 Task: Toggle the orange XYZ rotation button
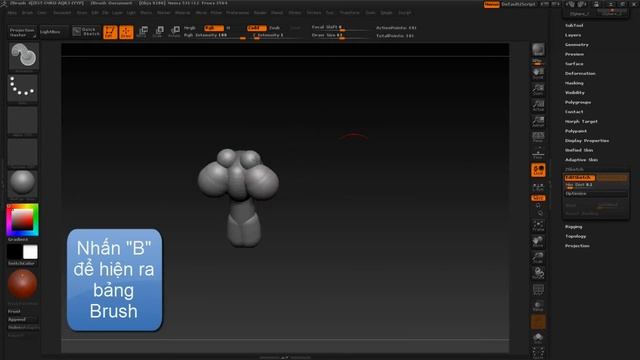pyautogui.click(x=538, y=198)
